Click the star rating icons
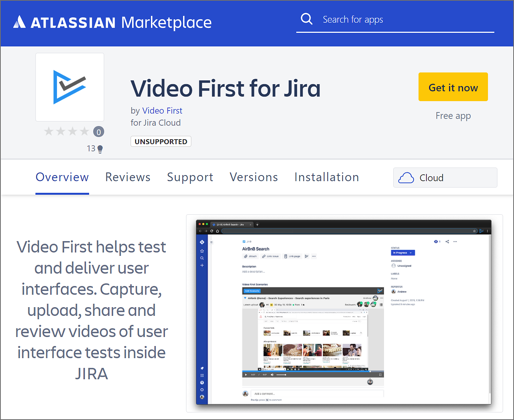Viewport: 514px width, 420px height. [x=66, y=131]
